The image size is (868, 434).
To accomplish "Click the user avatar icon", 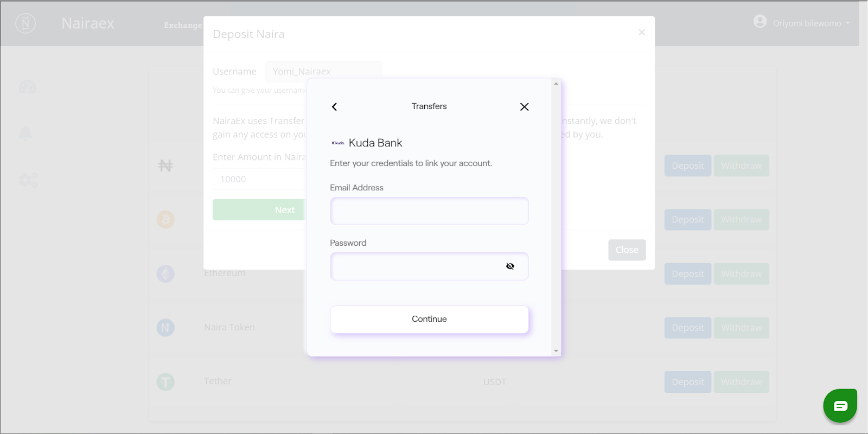I will click(x=760, y=21).
